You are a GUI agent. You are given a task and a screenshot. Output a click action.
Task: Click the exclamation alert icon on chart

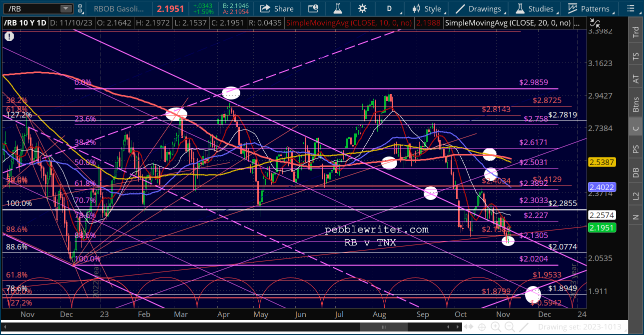click(x=9, y=36)
